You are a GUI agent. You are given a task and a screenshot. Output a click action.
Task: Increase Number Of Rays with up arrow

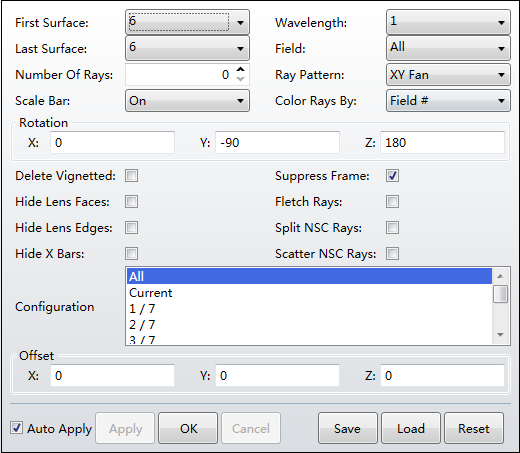pyautogui.click(x=240, y=70)
